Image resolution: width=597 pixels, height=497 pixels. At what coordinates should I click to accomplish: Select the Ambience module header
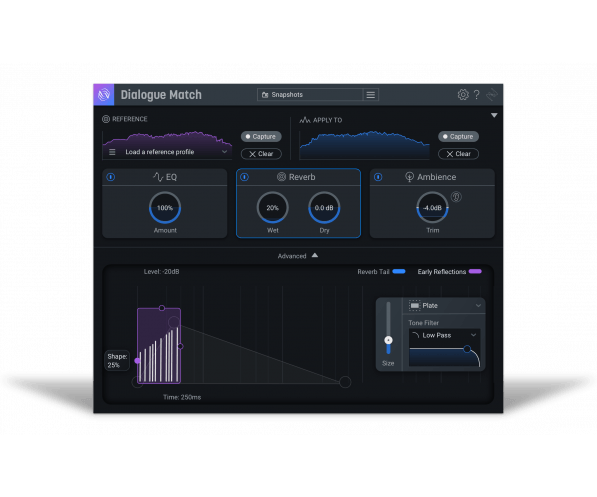tap(432, 177)
